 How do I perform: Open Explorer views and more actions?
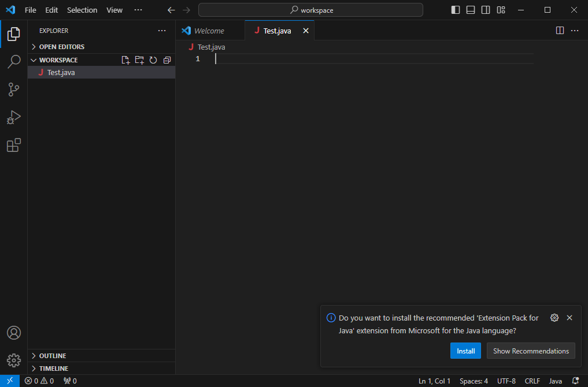click(x=162, y=31)
